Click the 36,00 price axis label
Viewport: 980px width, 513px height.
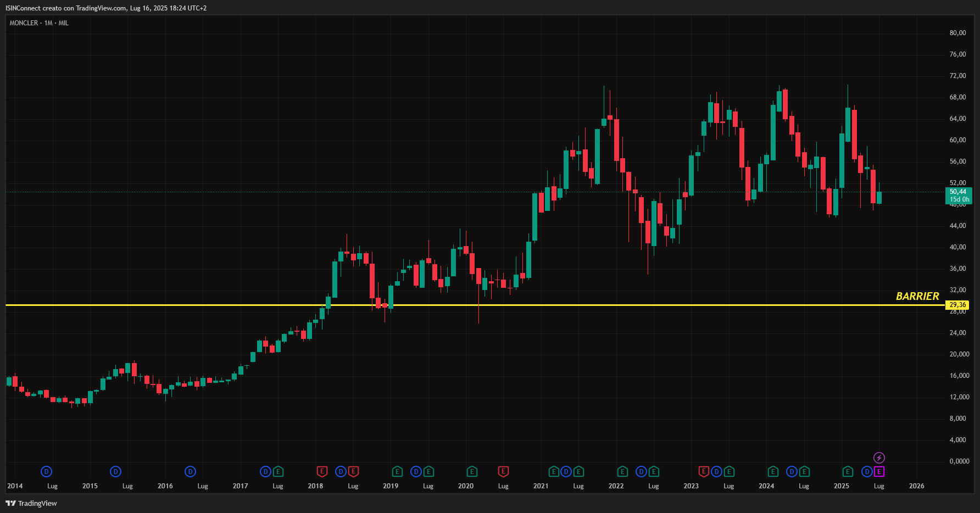(957, 269)
